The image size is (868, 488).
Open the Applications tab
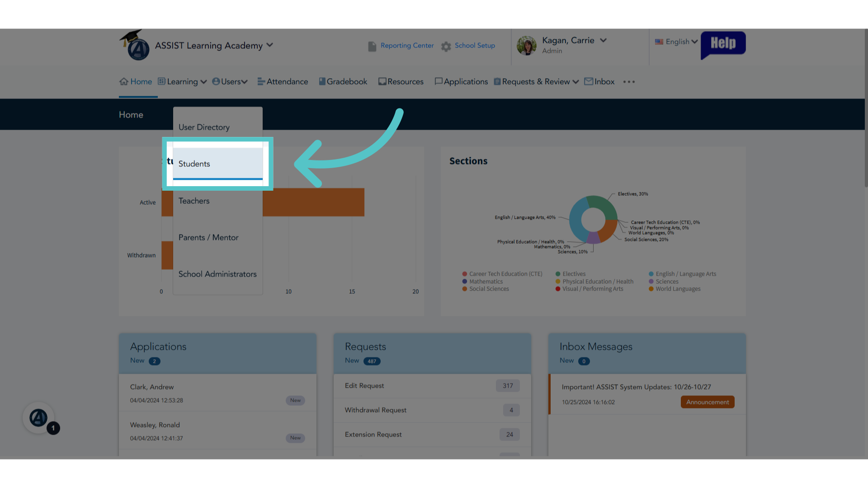point(461,82)
